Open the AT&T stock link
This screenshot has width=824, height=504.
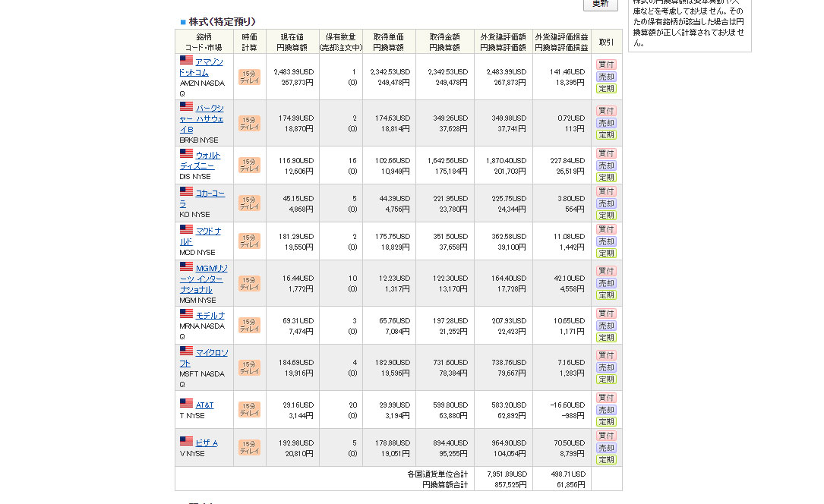tap(204, 405)
